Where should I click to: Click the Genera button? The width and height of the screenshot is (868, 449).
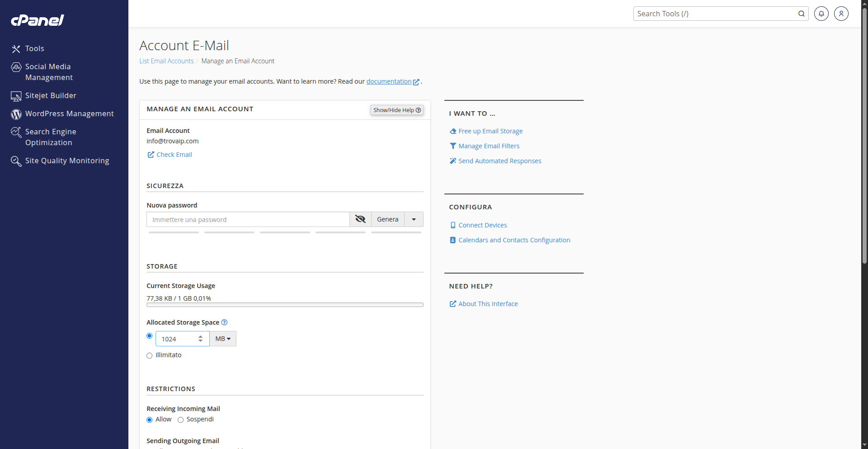click(388, 219)
